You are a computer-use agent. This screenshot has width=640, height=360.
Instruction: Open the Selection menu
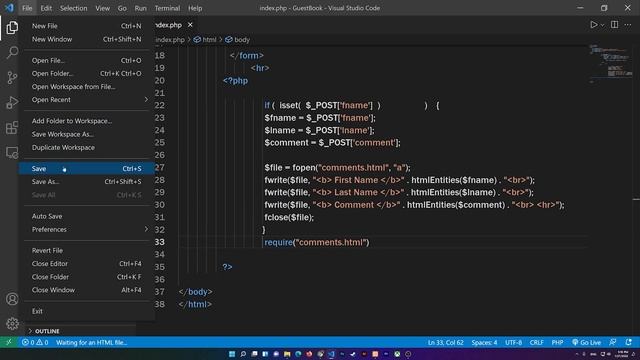pyautogui.click(x=73, y=8)
